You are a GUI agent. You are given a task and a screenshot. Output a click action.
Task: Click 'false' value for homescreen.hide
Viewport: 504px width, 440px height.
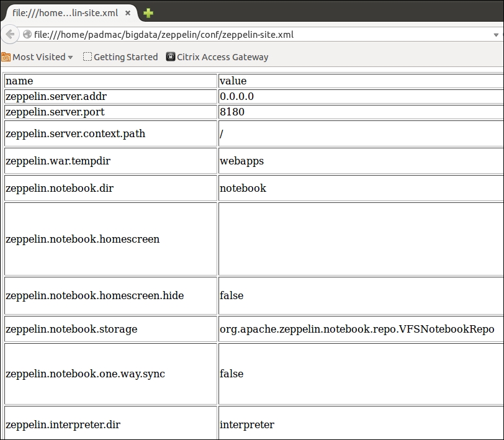(361, 295)
